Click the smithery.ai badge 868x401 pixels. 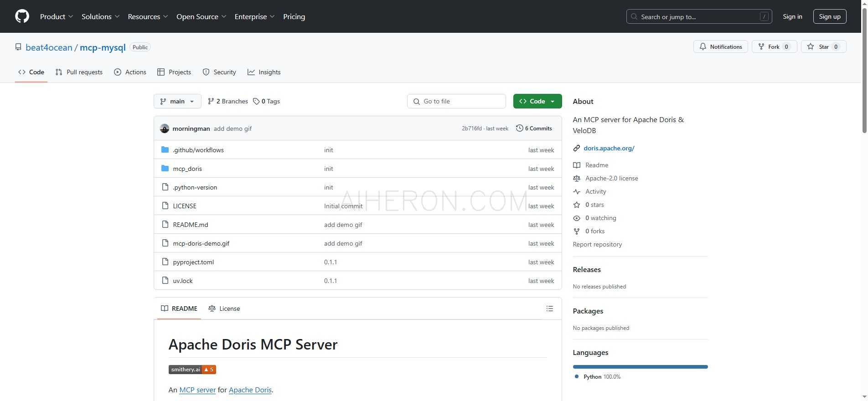click(x=192, y=370)
